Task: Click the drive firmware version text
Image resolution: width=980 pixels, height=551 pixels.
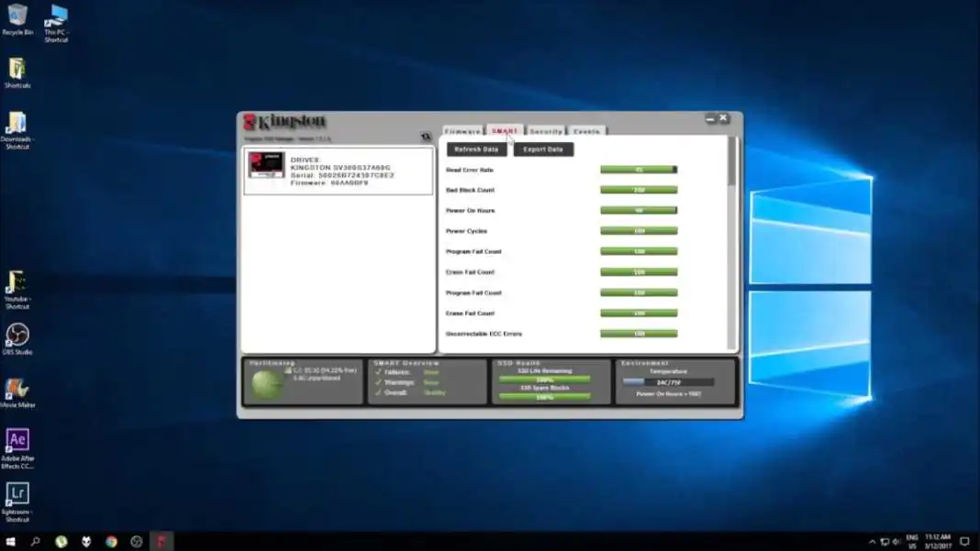Action: coord(329,183)
